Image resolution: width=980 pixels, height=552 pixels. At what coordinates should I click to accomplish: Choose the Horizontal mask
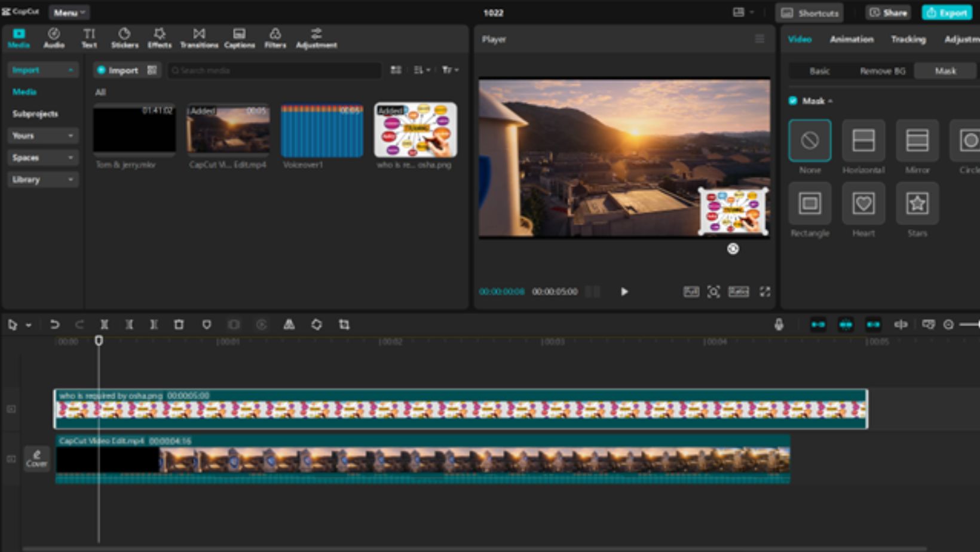pyautogui.click(x=863, y=140)
